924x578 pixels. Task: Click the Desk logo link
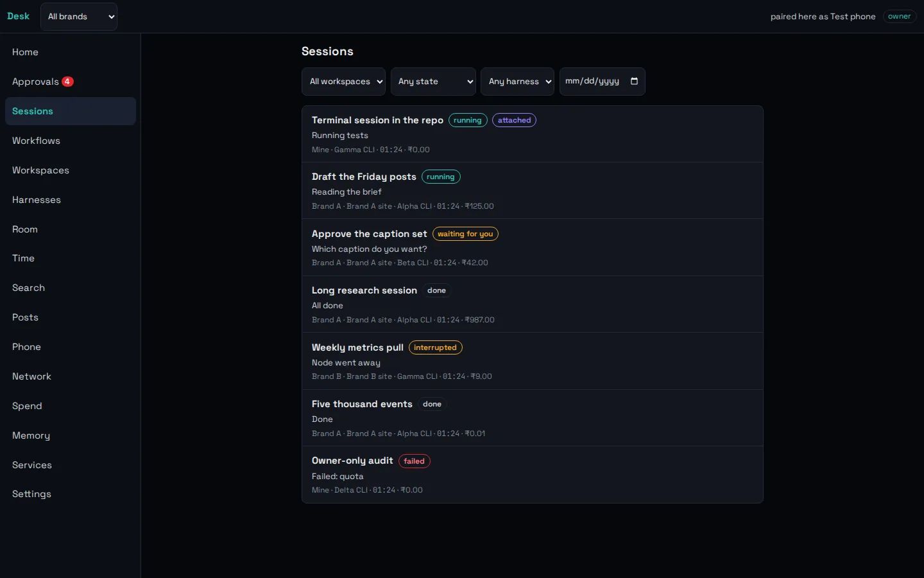(x=18, y=17)
